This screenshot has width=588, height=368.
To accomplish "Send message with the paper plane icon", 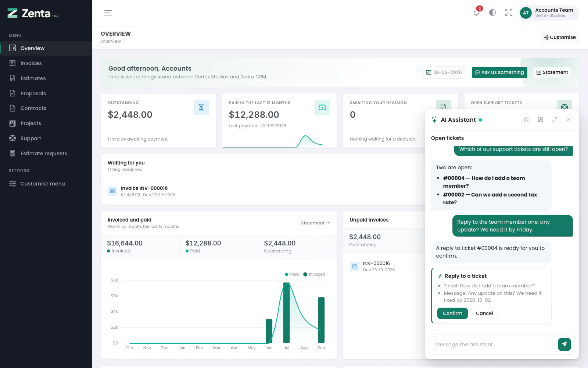I will (x=564, y=344).
